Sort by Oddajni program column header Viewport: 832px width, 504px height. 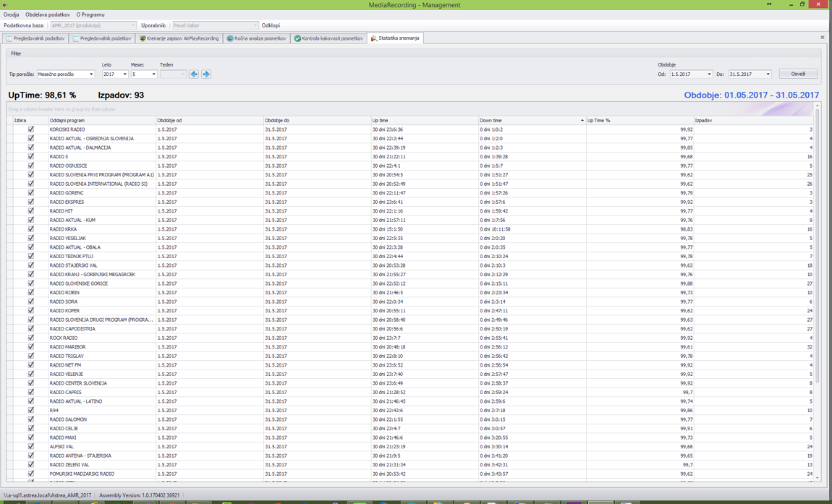(102, 121)
